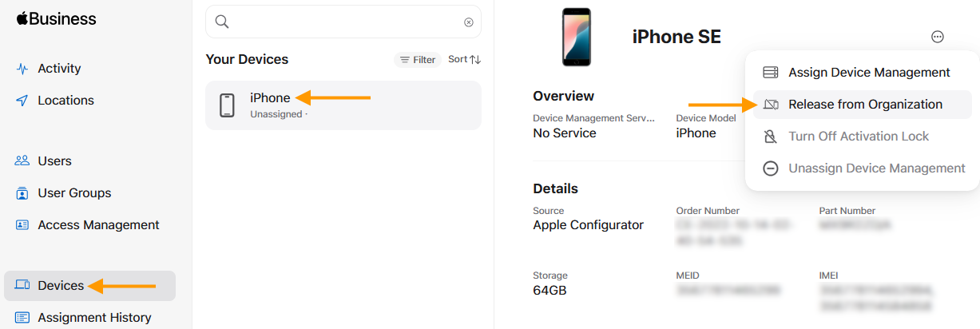The height and width of the screenshot is (329, 980).
Task: Click the Devices laptop-phone icon
Action: 22,286
